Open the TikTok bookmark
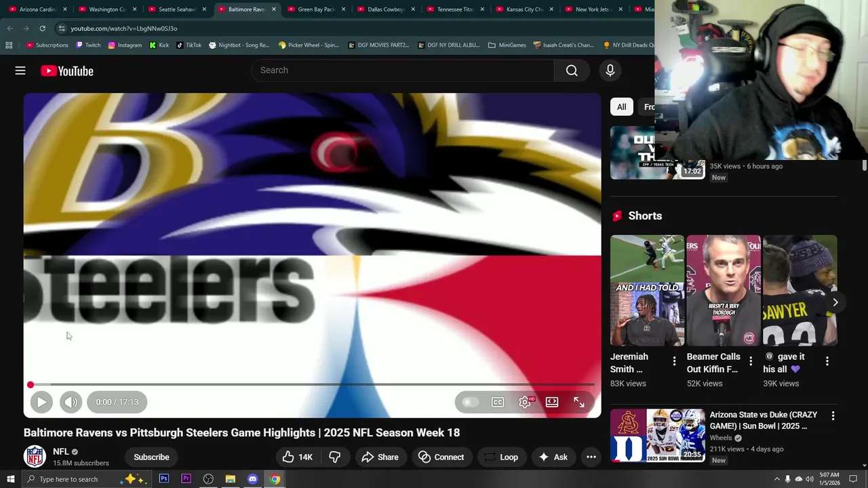Viewport: 868px width, 488px height. click(x=189, y=45)
